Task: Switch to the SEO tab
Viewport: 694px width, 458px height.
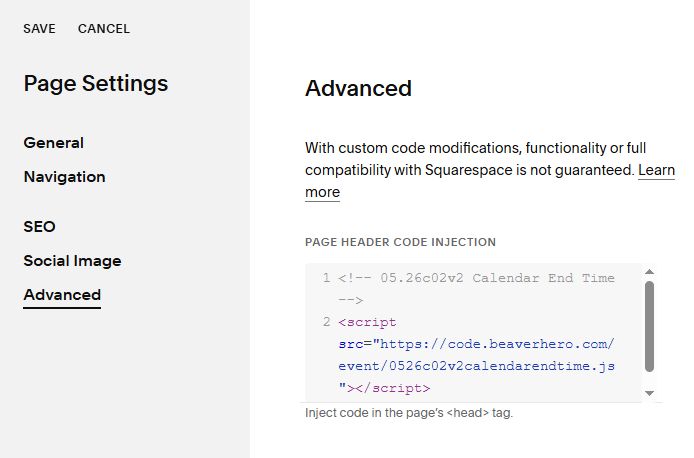Action: [x=39, y=227]
